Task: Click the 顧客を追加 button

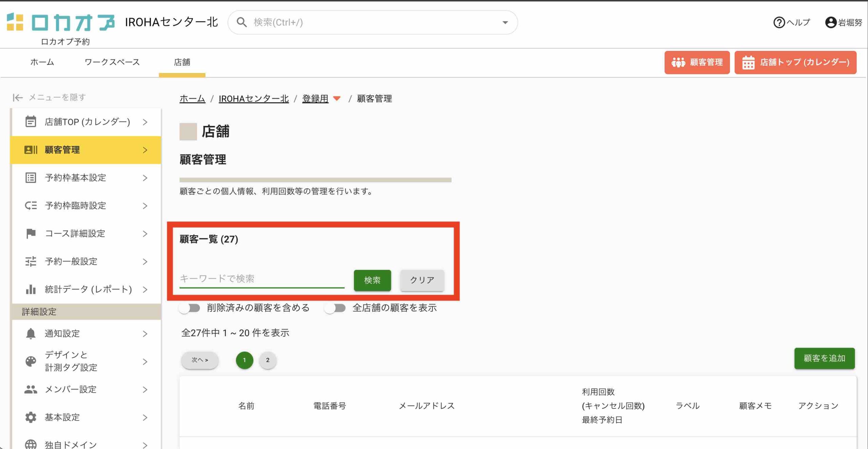Action: [x=824, y=358]
